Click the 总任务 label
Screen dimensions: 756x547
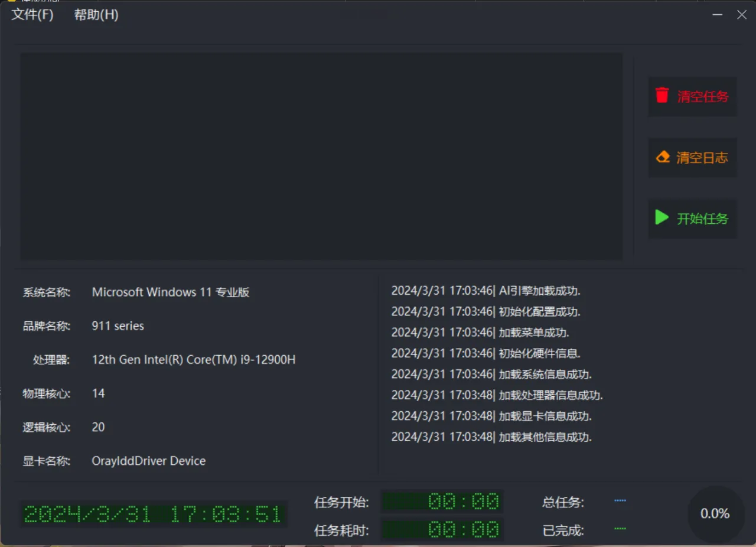(x=563, y=503)
